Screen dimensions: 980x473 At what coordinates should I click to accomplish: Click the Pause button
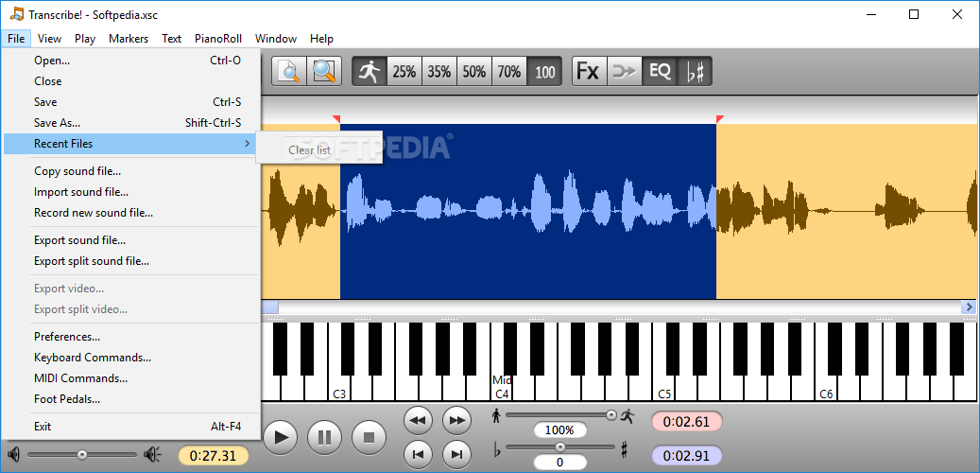(x=325, y=437)
